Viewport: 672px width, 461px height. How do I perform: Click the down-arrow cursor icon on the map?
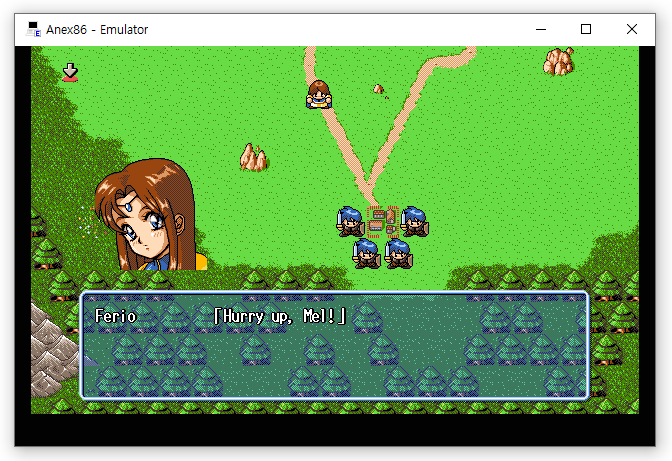click(x=70, y=72)
